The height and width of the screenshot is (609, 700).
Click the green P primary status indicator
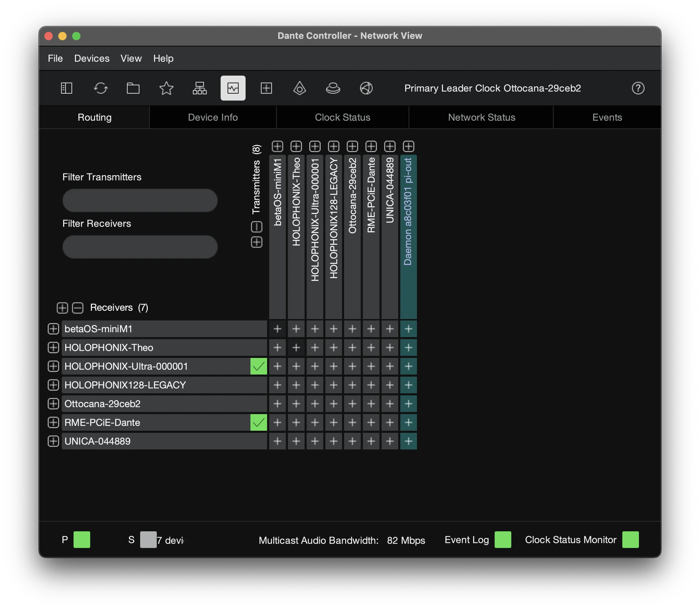(82, 540)
